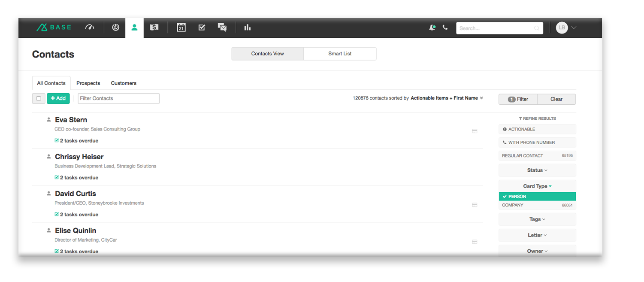The image size is (644, 282).
Task: Switch to Customers tab
Action: click(x=124, y=83)
